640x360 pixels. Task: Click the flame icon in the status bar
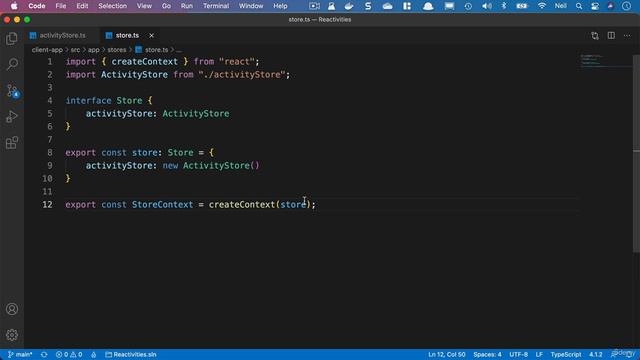tap(93, 354)
